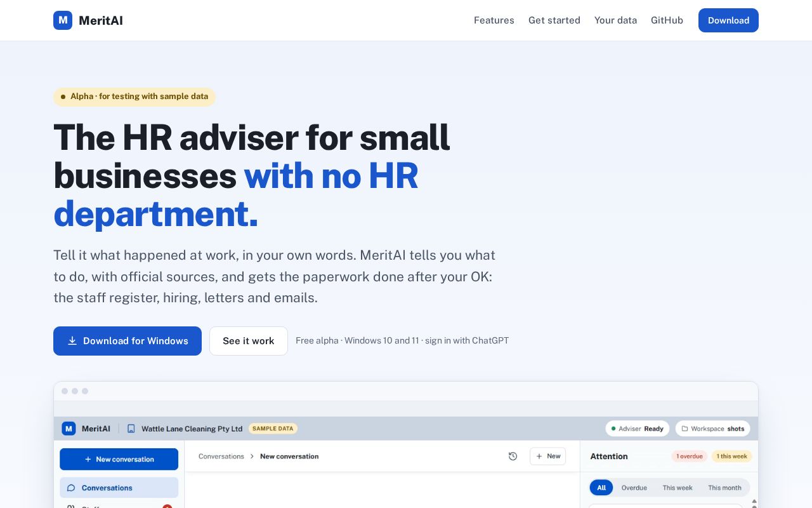Go to the Get started section link
Screen dimensions: 812x508
(x=554, y=20)
